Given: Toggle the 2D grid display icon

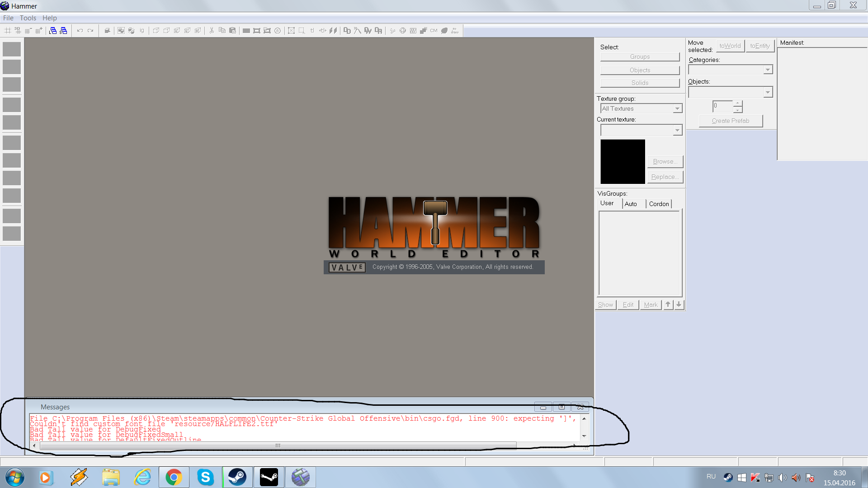Looking at the screenshot, I should (8, 31).
